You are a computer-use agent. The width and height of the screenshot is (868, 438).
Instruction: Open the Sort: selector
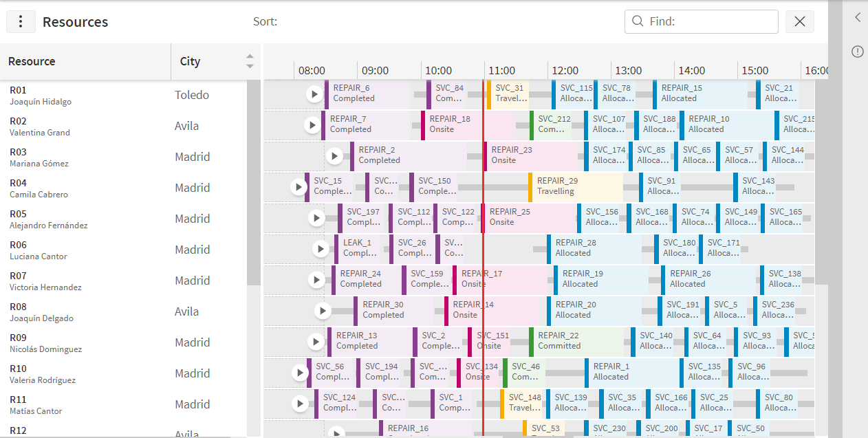(x=265, y=21)
